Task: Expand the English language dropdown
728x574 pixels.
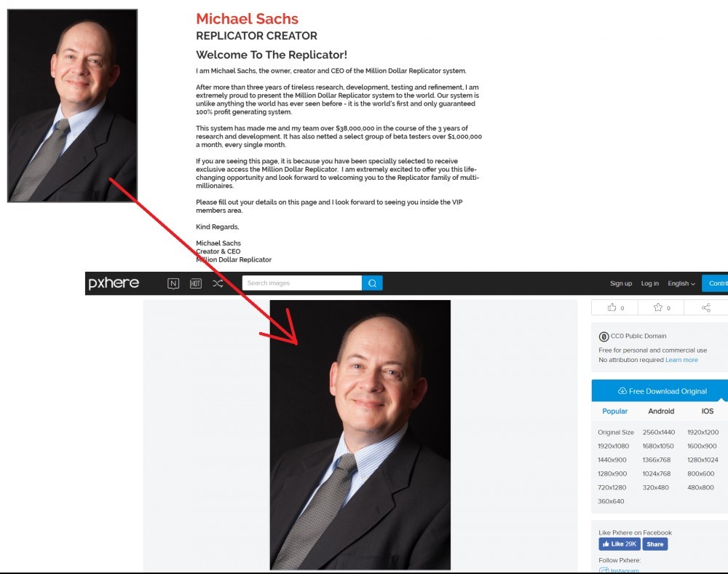Action: click(x=681, y=283)
